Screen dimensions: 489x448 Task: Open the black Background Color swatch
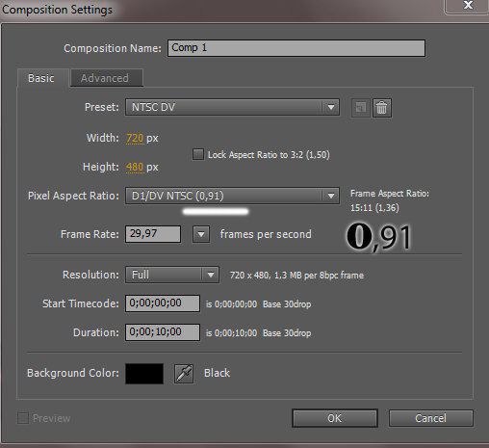(144, 374)
